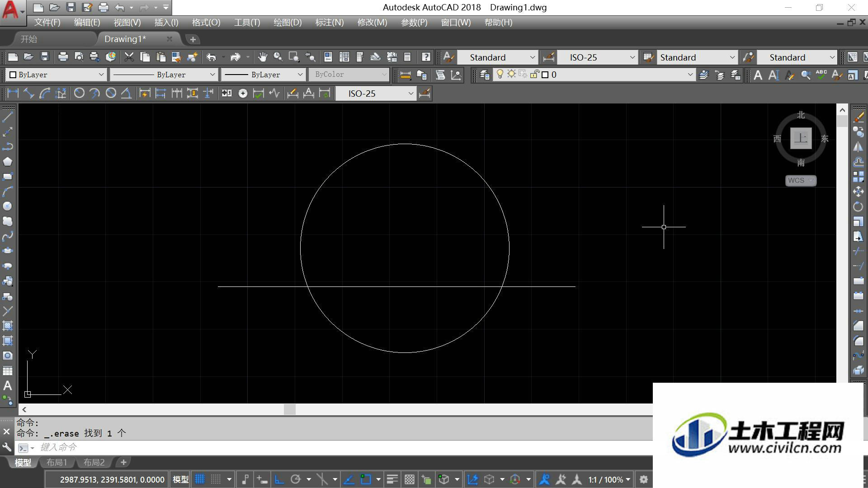Screen dimensions: 868x488
Task: Open a new drawing tab with plus
Action: (x=193, y=39)
